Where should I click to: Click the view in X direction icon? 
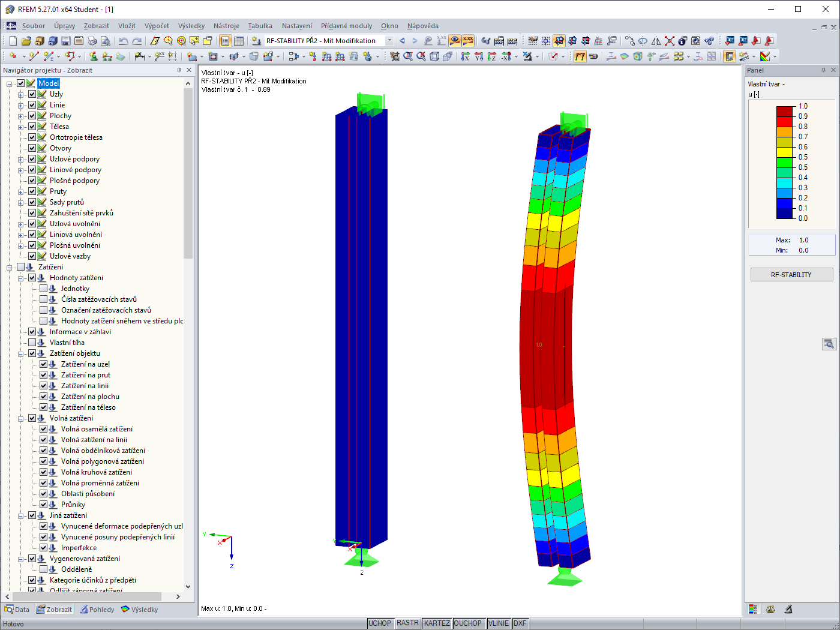coord(465,56)
